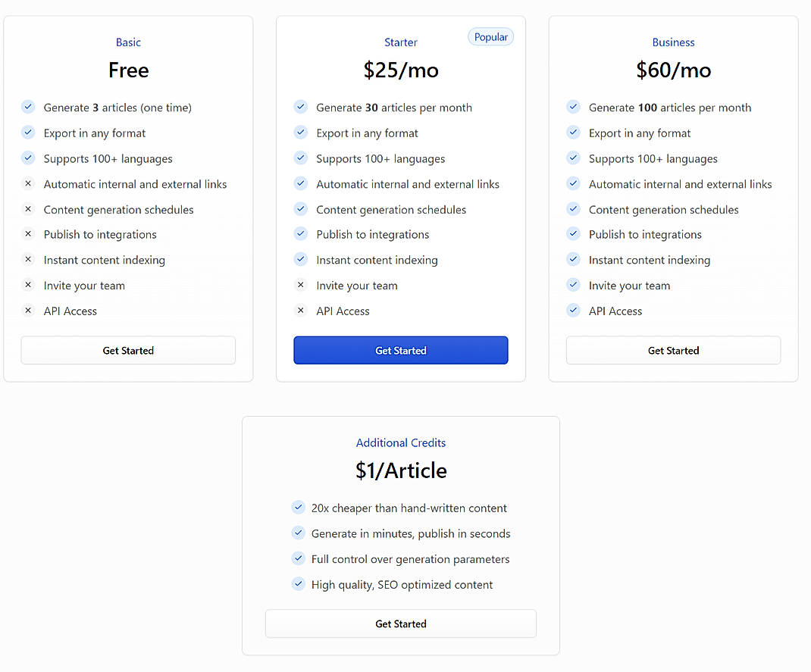The width and height of the screenshot is (811, 672).
Task: Click the $60/mo price on Business plan
Action: pyautogui.click(x=673, y=70)
